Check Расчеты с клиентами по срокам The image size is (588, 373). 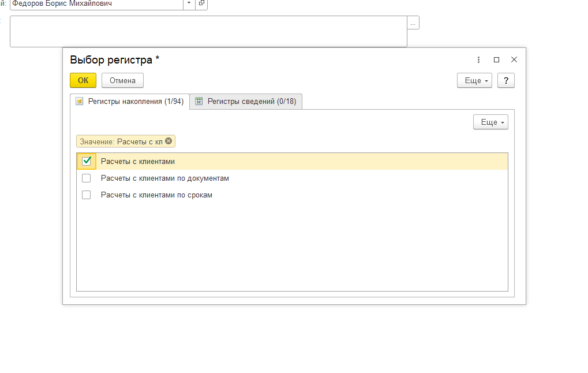click(86, 195)
